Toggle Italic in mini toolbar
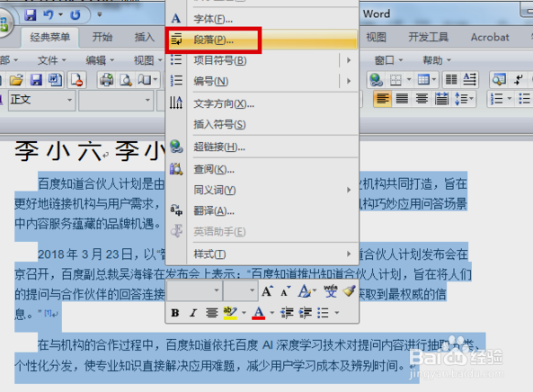533x392 pixels. tap(193, 313)
